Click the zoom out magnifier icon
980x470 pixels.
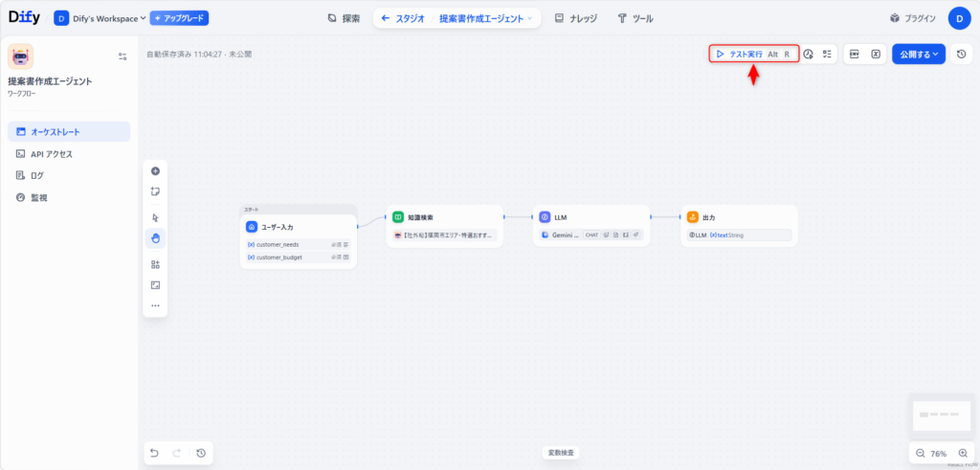(x=920, y=453)
